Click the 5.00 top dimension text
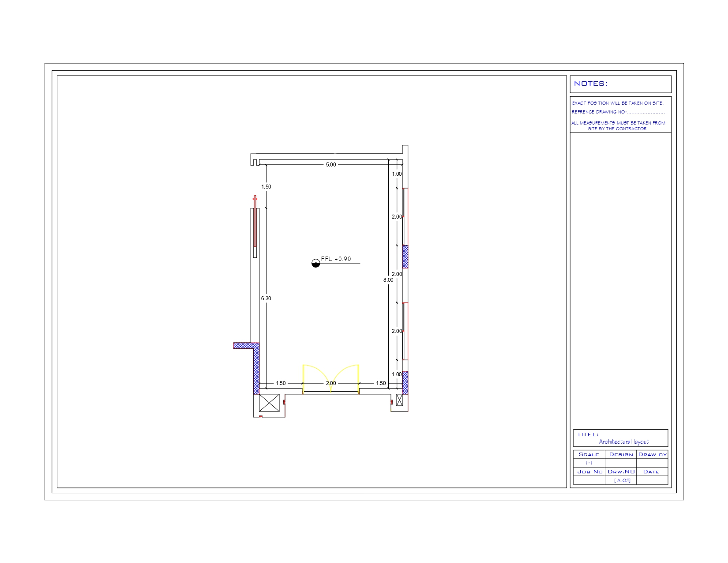 click(x=331, y=164)
